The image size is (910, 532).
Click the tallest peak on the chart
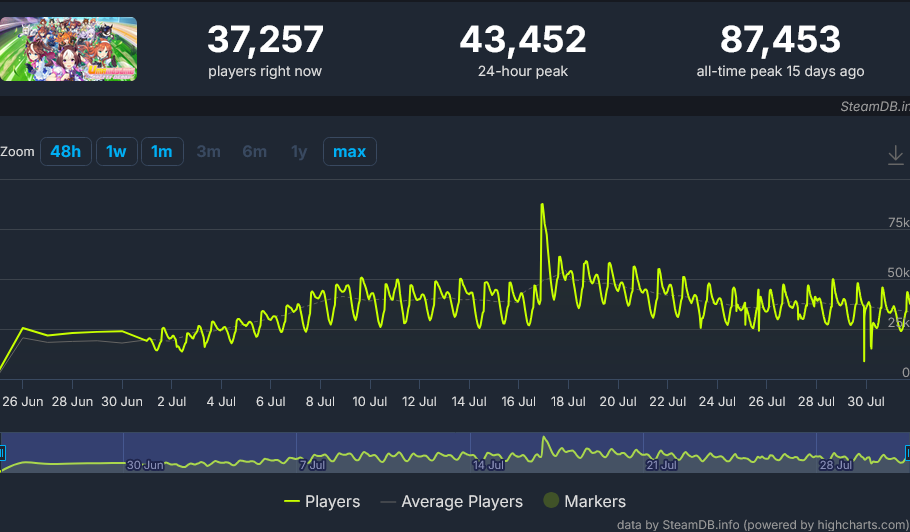[542, 205]
